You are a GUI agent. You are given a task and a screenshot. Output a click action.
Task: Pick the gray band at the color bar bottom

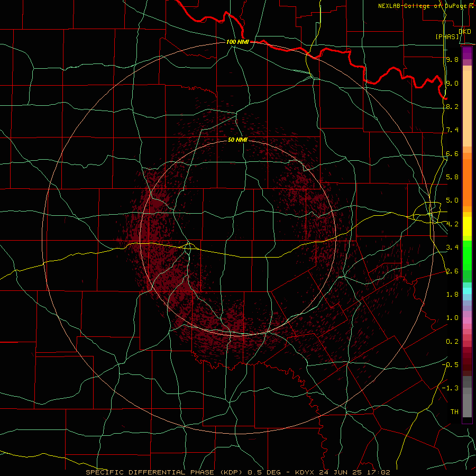467,405
